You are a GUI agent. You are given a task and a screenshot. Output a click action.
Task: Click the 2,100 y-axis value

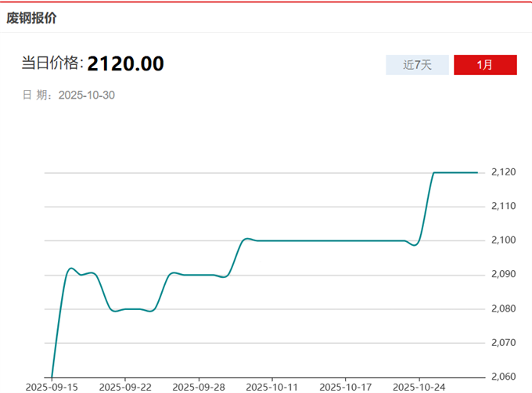pos(503,240)
